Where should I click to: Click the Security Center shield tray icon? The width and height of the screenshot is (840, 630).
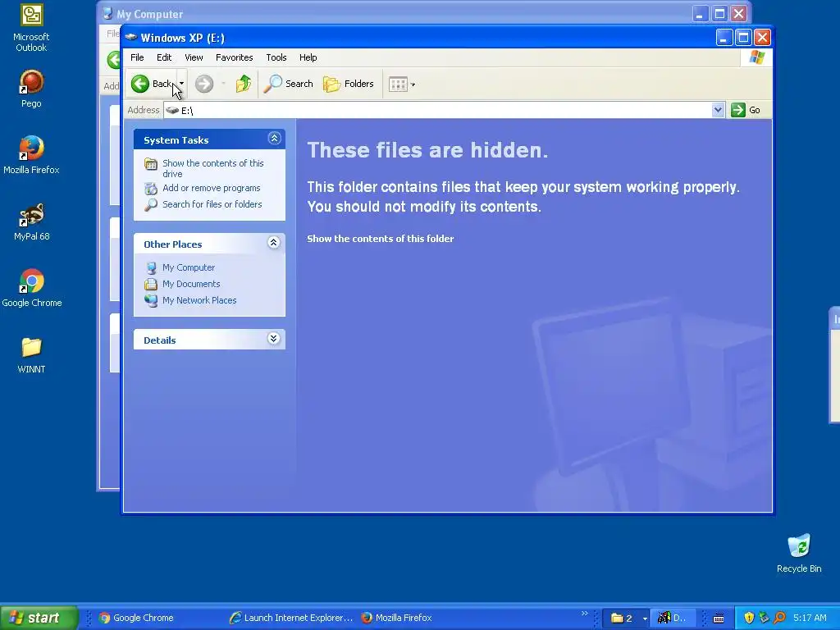[x=749, y=618]
